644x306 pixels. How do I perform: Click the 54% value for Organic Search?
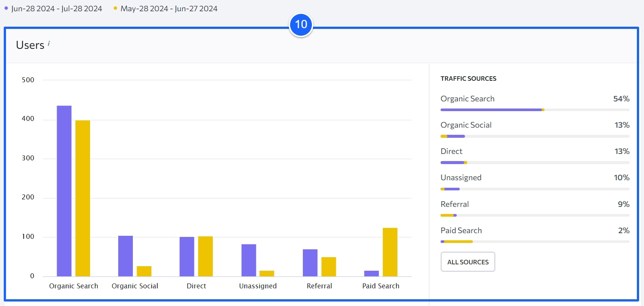coord(621,99)
